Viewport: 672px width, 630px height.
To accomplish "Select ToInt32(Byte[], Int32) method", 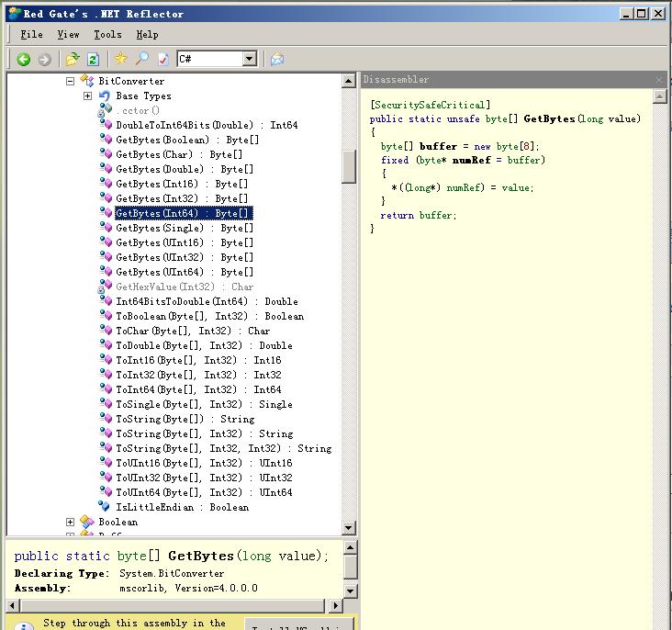I will pyautogui.click(x=198, y=375).
